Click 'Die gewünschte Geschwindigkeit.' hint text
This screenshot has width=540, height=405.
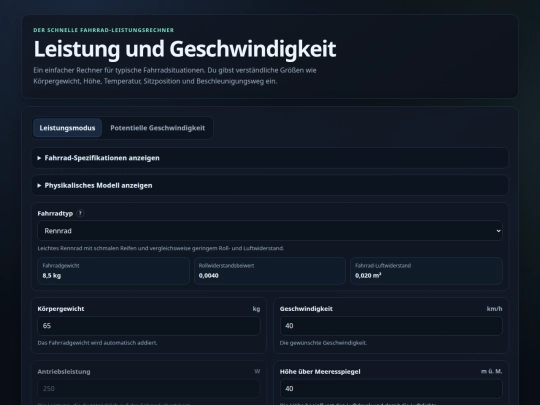click(323, 343)
